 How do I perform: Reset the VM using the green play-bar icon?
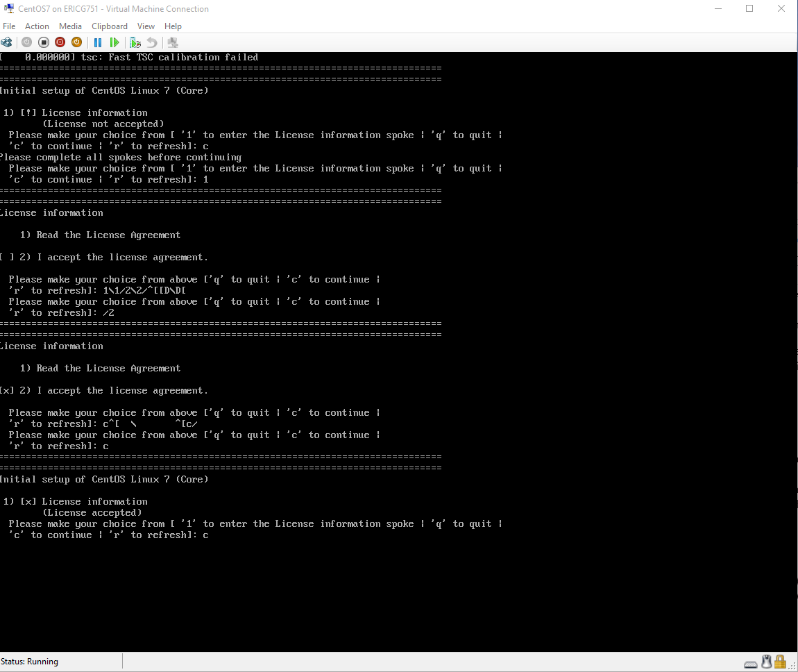(114, 42)
